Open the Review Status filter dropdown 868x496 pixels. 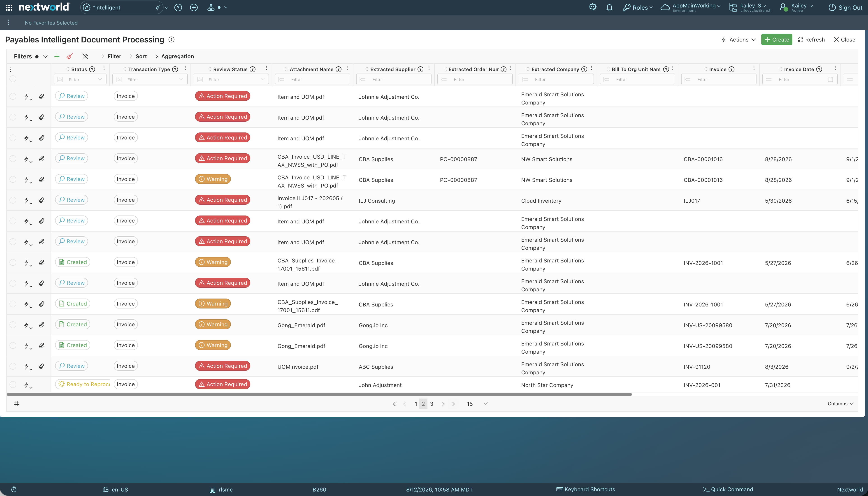coord(231,79)
